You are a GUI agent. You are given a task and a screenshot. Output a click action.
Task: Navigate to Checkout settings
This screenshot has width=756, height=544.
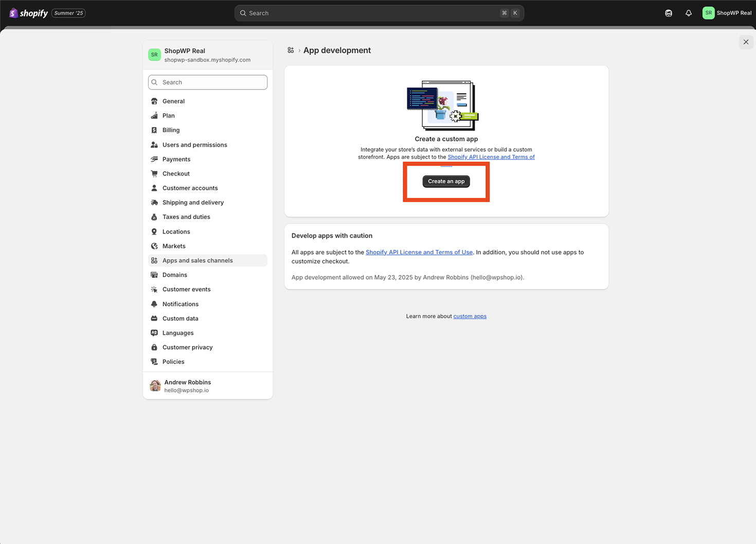click(x=208, y=174)
